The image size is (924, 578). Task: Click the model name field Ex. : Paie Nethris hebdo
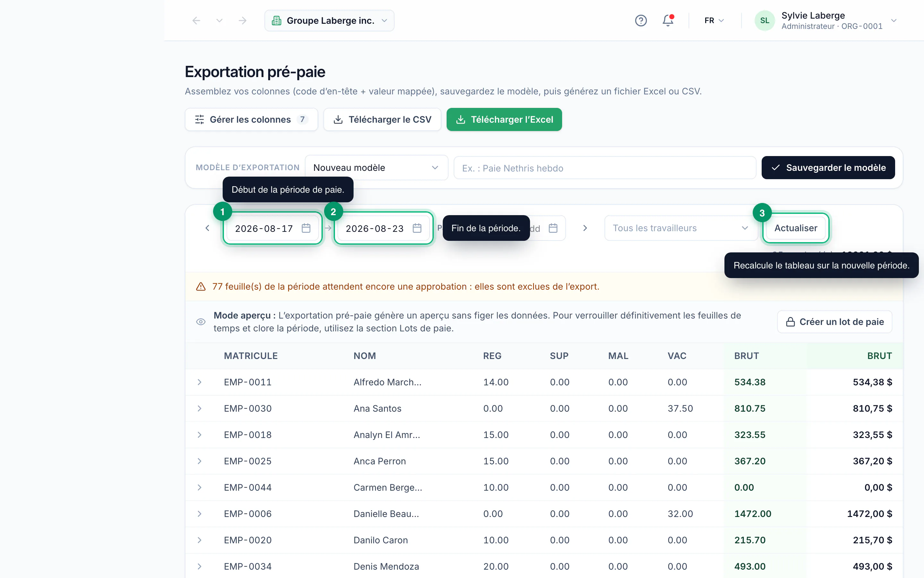click(604, 168)
